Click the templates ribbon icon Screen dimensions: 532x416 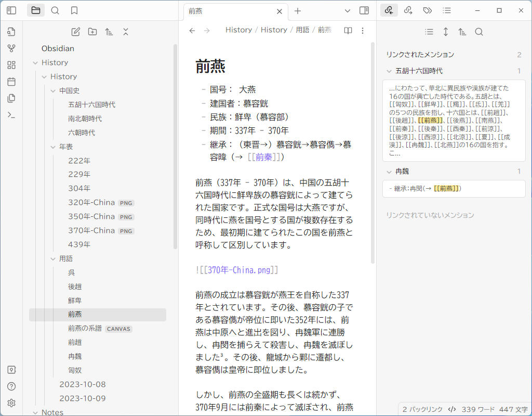(11, 98)
